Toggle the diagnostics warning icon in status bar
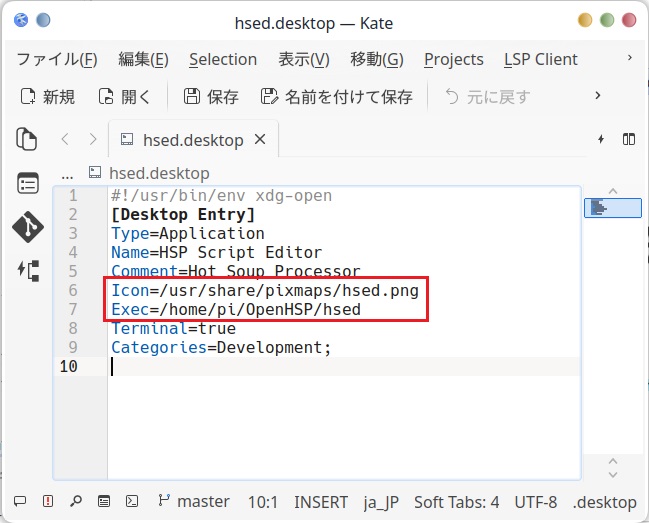649x523 pixels. click(48, 501)
